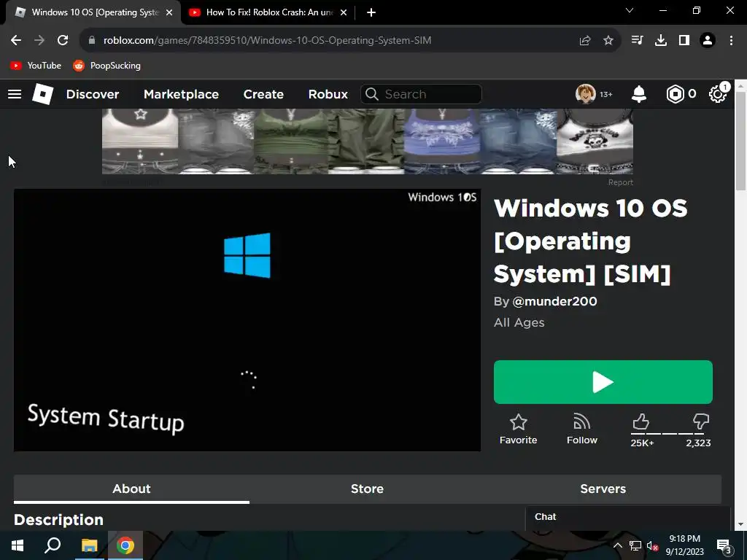747x560 pixels.
Task: Close the How To Fix Roblox Crash tab
Action: click(344, 12)
